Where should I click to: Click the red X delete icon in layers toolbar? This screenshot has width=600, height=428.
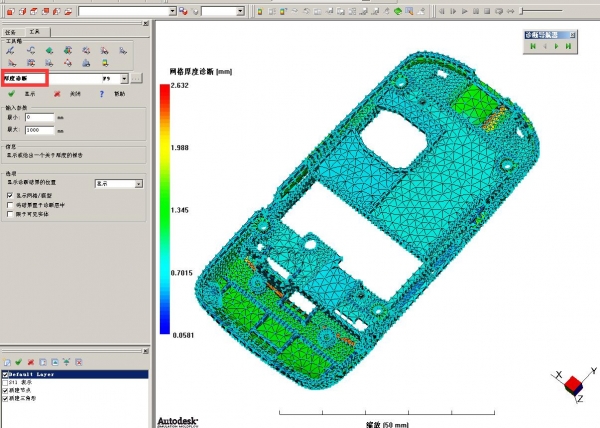tap(31, 362)
